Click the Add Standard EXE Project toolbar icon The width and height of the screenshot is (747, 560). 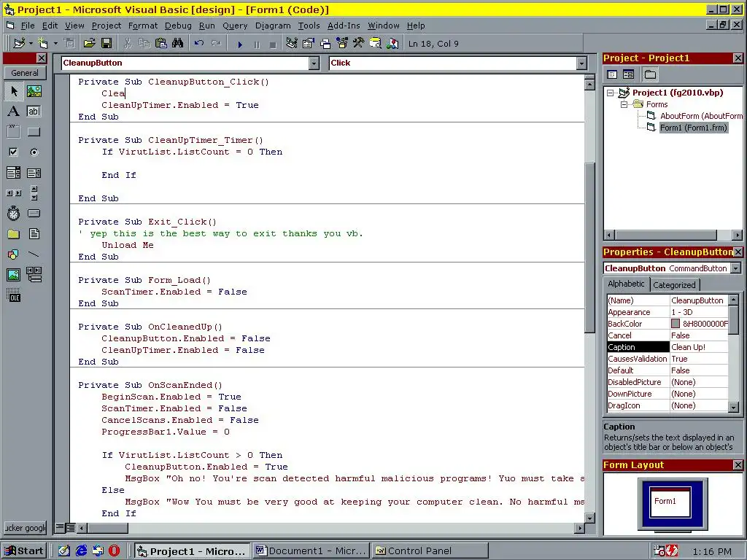coord(19,43)
